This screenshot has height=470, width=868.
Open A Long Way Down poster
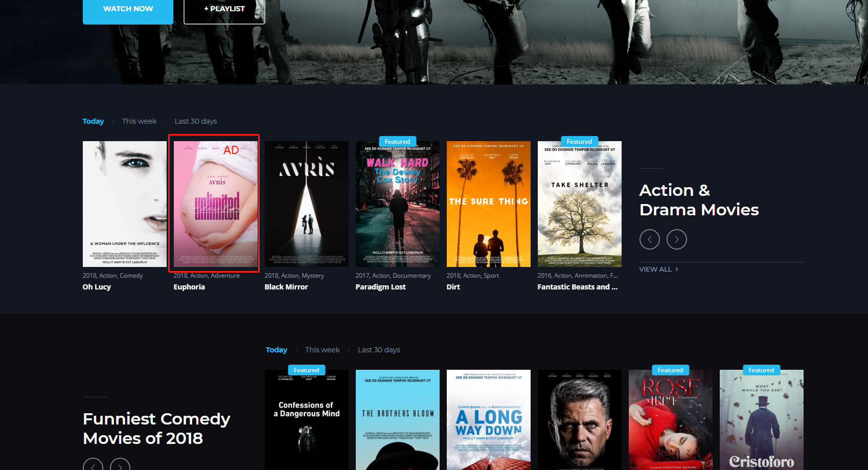[489, 420]
